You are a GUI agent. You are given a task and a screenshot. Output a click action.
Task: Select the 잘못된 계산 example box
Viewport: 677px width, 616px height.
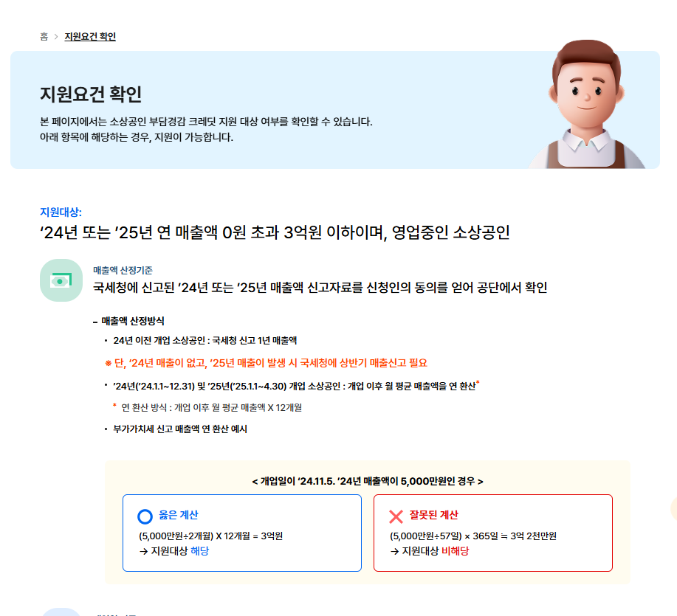493,533
